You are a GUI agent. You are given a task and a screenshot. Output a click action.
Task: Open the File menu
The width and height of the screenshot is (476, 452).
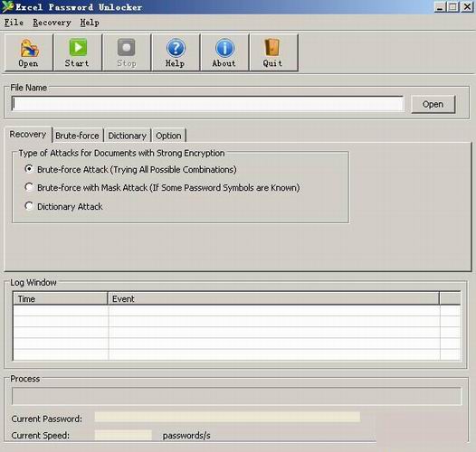point(14,23)
